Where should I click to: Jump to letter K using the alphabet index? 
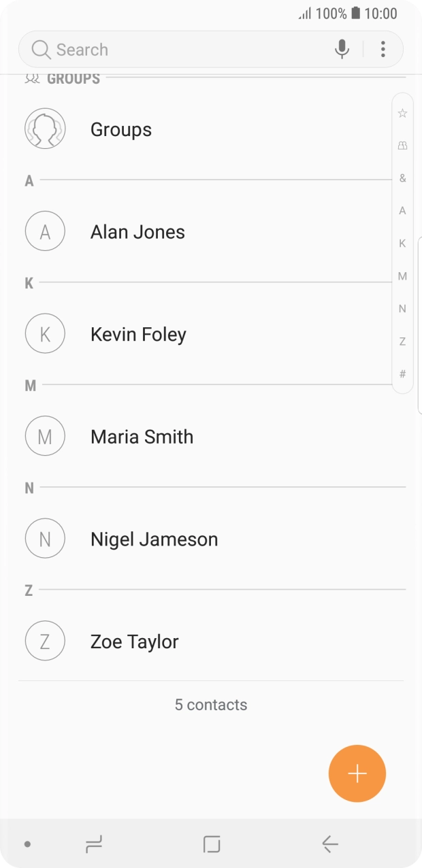tap(402, 243)
